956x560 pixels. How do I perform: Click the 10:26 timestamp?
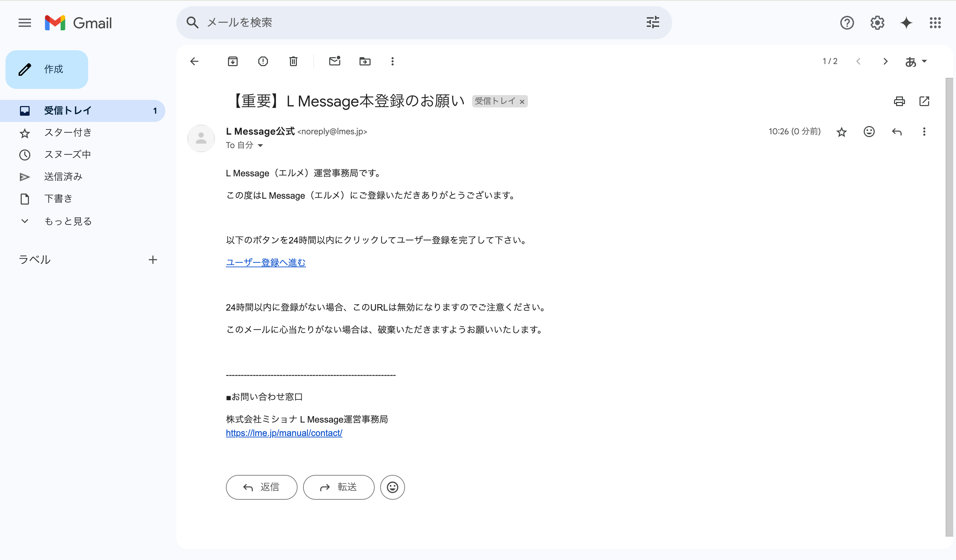(794, 132)
